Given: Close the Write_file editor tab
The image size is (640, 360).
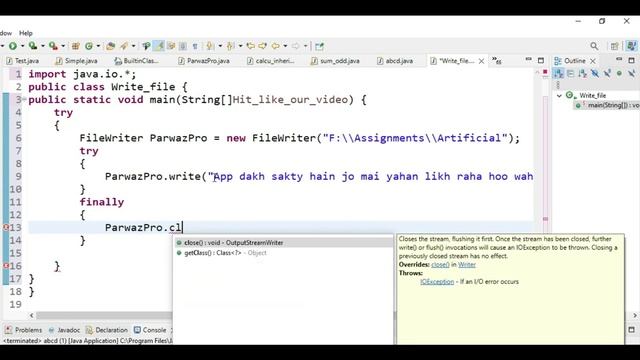Looking at the screenshot, I should point(482,61).
